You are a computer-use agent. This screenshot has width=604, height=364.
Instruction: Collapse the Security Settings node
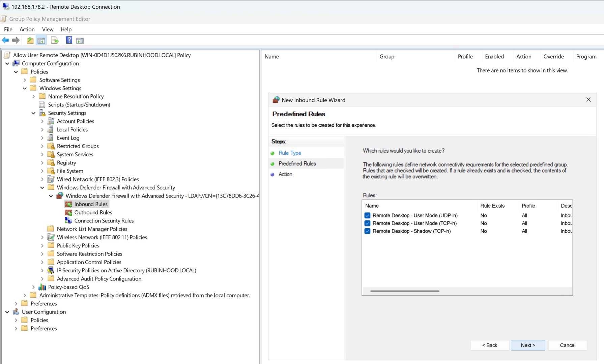coord(33,113)
